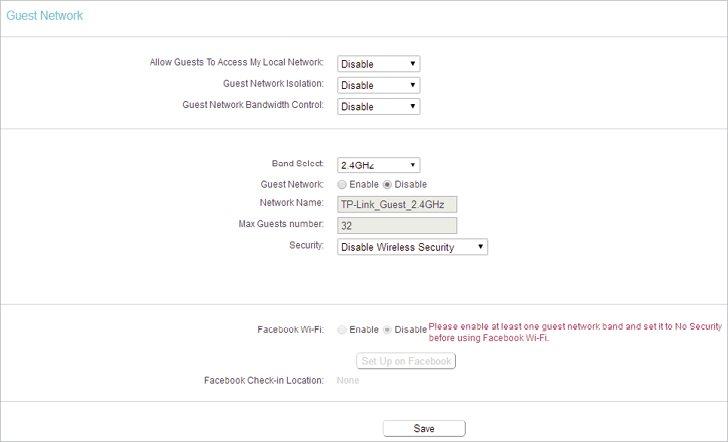728x442 pixels.
Task: Select Disable radio for Facebook Wi-Fi
Action: point(387,330)
